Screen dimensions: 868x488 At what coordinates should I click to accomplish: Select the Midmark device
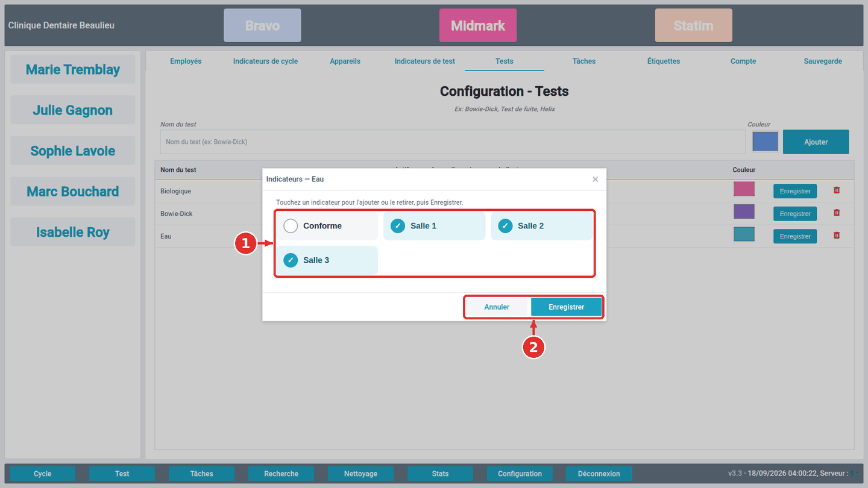pos(478,25)
